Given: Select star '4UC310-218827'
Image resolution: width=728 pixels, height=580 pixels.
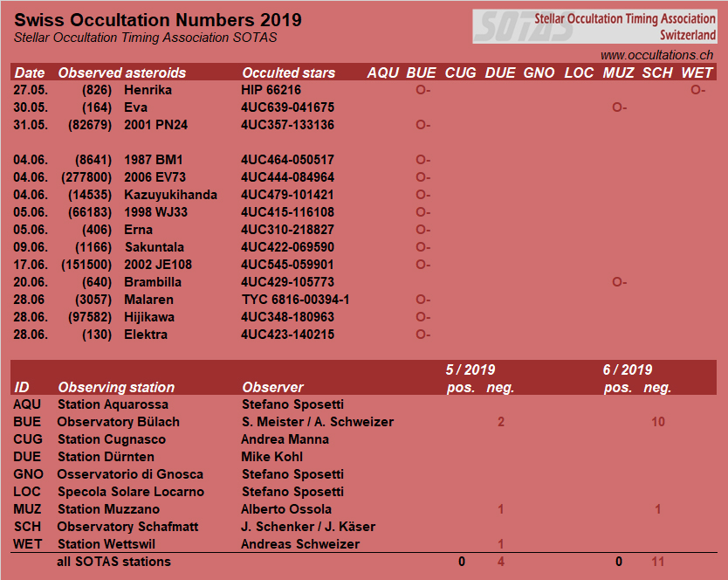Looking at the screenshot, I should coord(287,230).
